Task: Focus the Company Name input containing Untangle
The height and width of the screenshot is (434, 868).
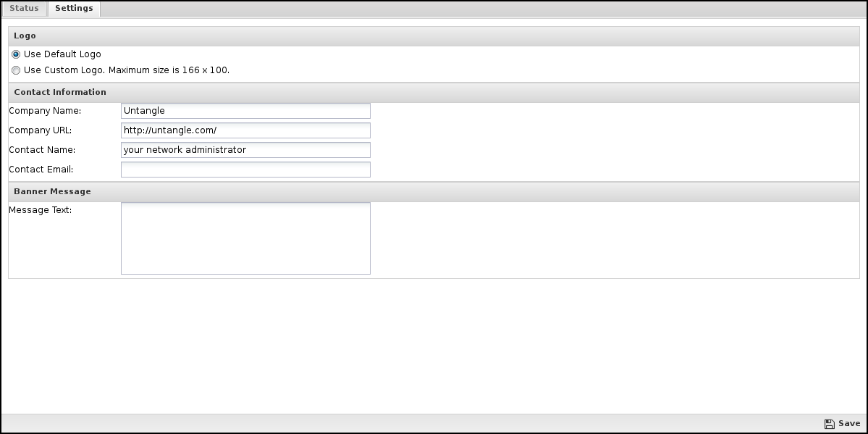Action: pyautogui.click(x=246, y=111)
